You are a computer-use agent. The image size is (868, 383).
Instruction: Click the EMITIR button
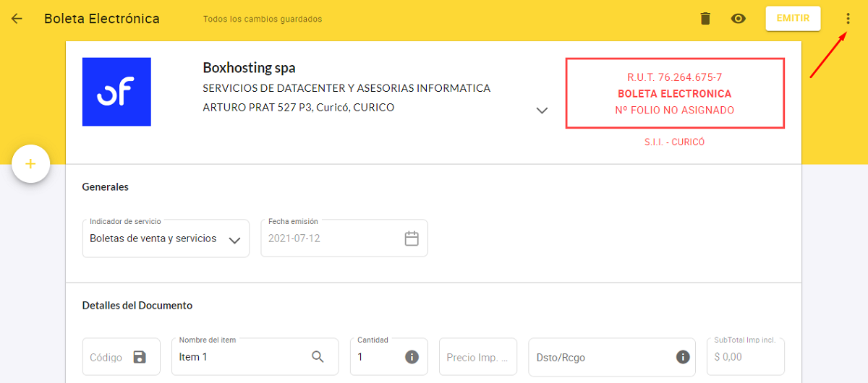[793, 19]
